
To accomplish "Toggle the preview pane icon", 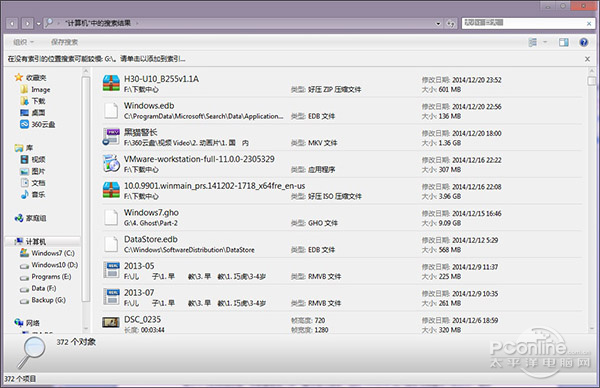I will point(563,42).
